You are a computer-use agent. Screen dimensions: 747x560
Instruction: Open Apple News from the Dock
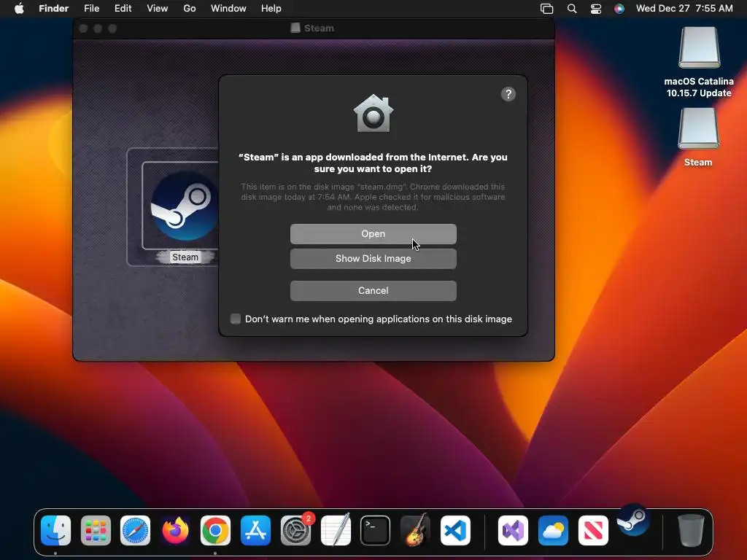pos(593,530)
